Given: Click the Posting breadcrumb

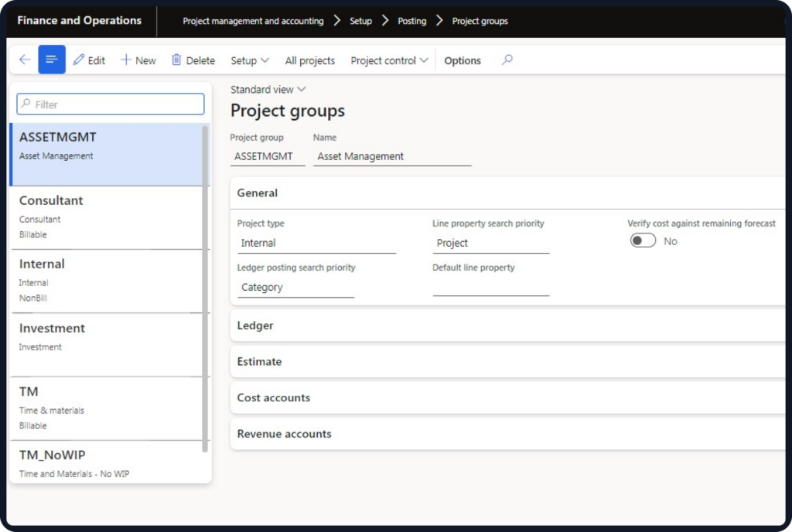Looking at the screenshot, I should 411,21.
